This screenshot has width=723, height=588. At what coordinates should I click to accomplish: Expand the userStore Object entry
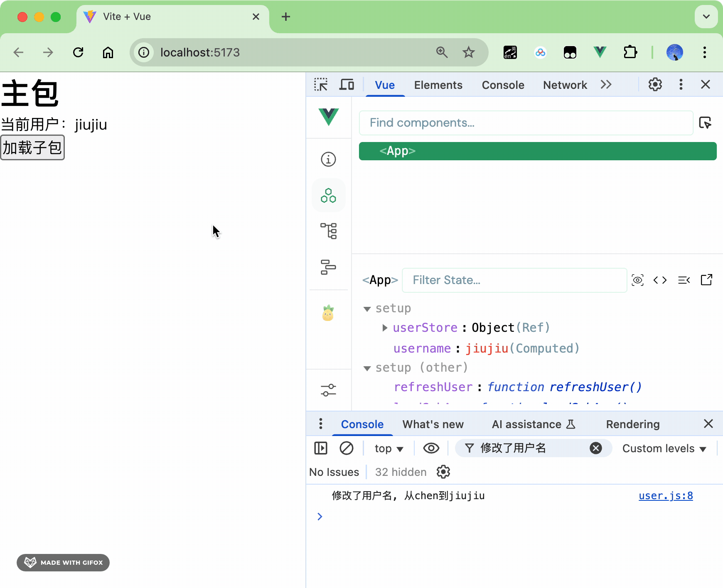coord(384,328)
